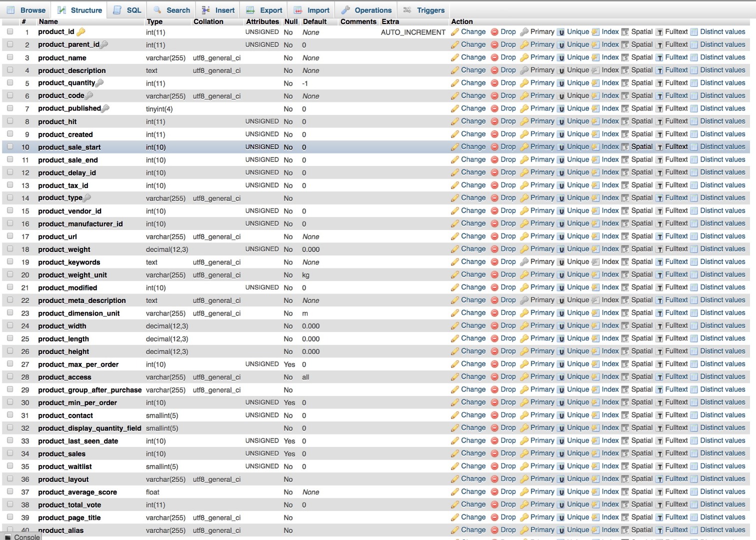This screenshot has height=540, width=756.
Task: Open the Import tab
Action: (x=311, y=10)
